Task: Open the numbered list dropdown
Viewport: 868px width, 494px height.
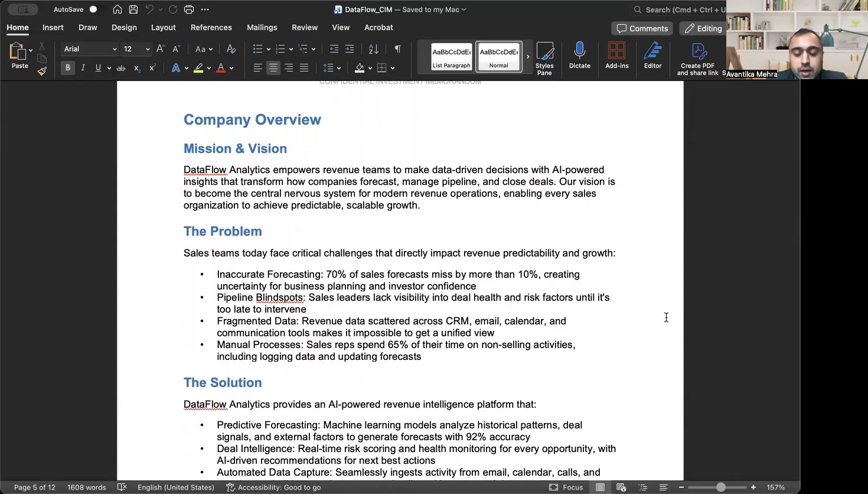Action: pyautogui.click(x=291, y=49)
